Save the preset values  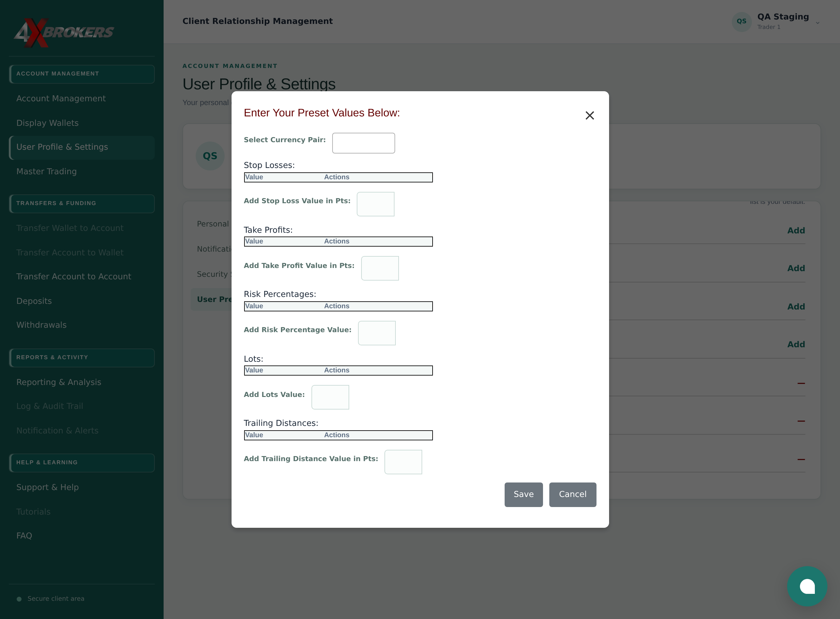(x=523, y=494)
